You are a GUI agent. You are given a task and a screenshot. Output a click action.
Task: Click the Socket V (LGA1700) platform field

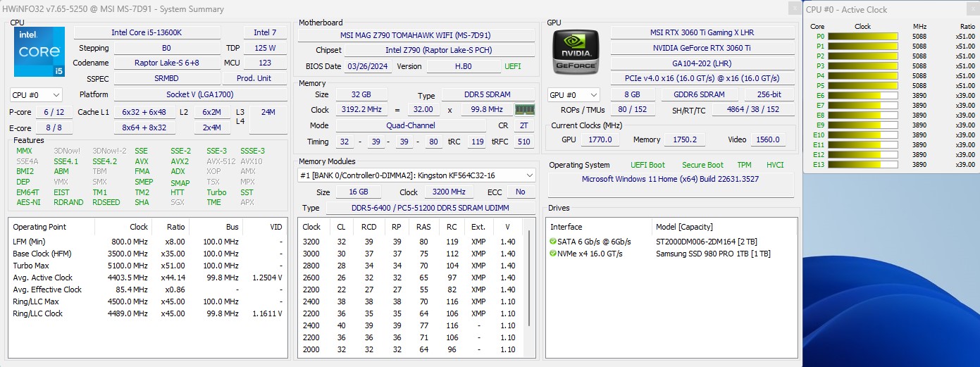tap(200, 94)
